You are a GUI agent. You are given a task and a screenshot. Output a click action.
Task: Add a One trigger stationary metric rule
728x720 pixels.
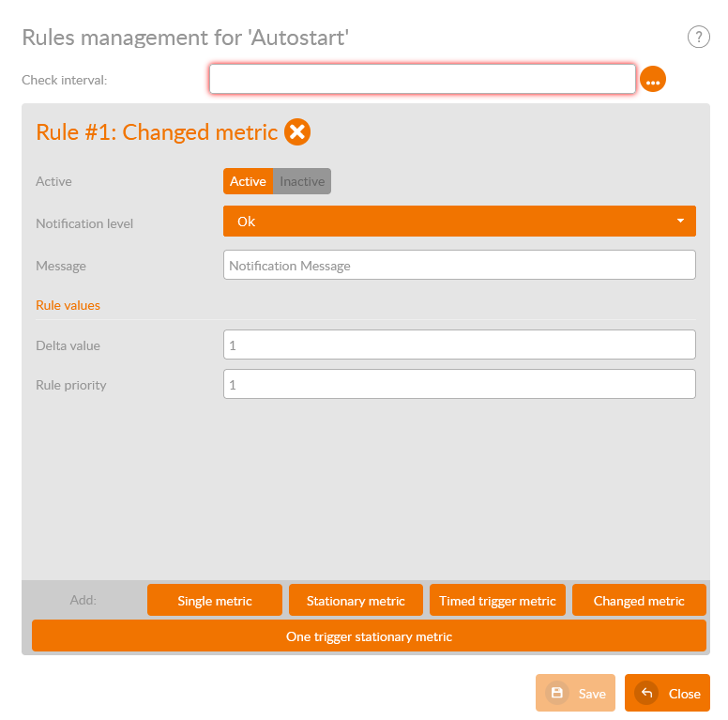tap(369, 636)
